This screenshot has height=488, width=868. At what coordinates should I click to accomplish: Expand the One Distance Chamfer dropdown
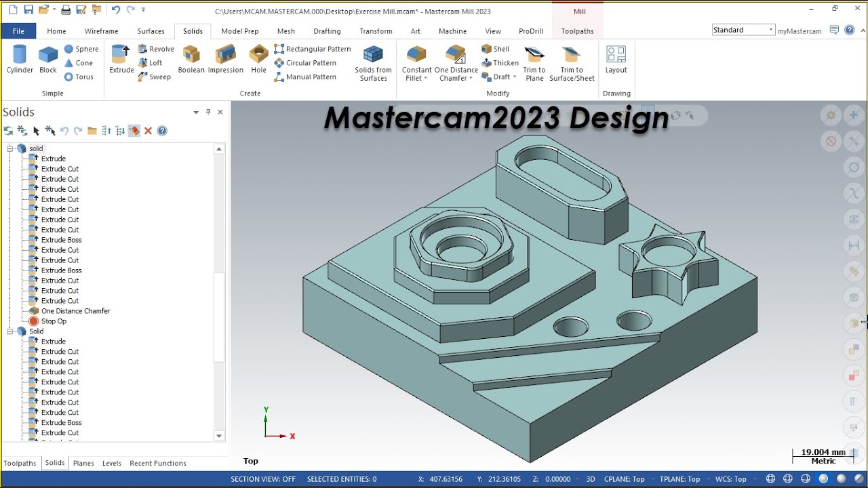[x=471, y=79]
